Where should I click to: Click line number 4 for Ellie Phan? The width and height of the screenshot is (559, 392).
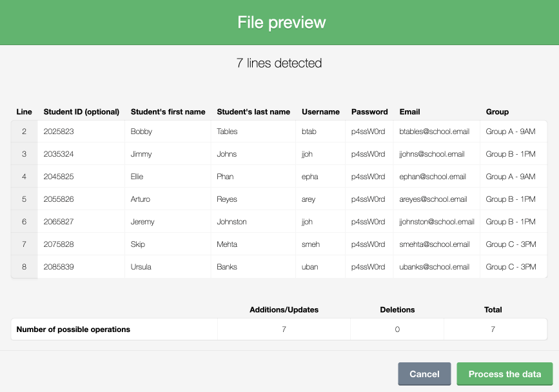tap(24, 176)
